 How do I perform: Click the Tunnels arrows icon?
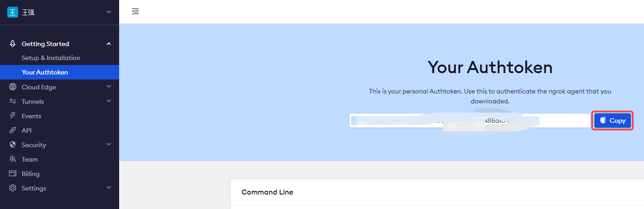13,102
